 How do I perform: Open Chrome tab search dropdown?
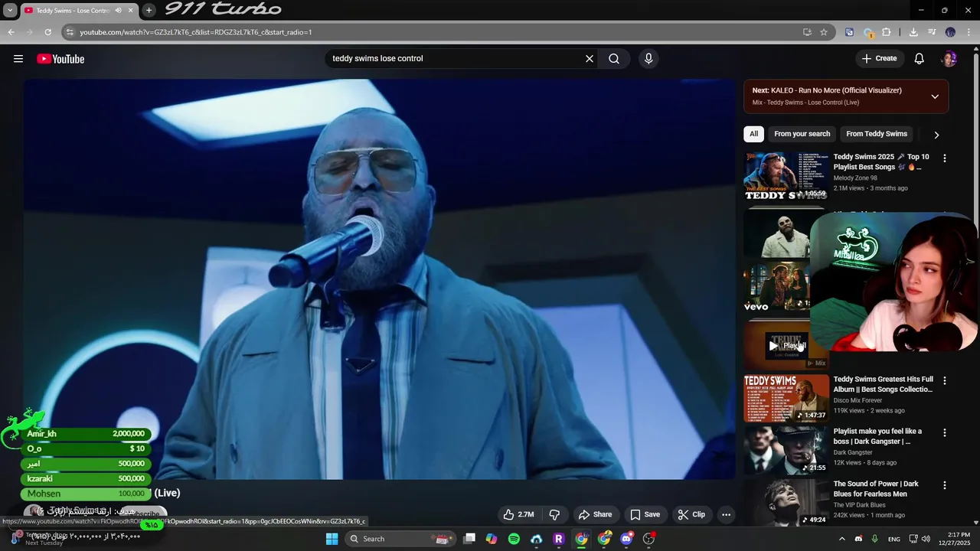[10, 10]
